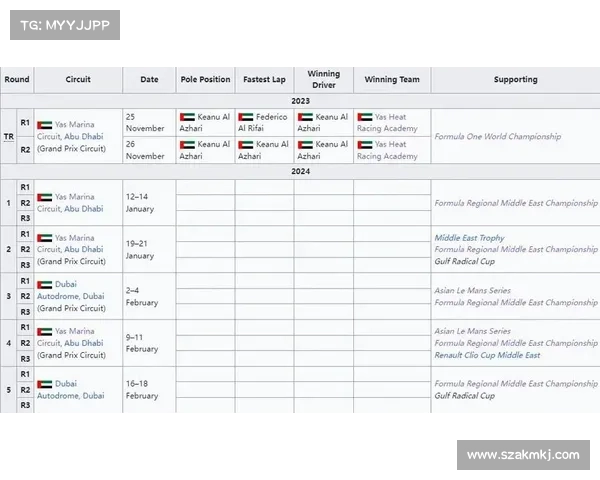Click the Round 3 Asian Le Mans Series link
This screenshot has width=600, height=480.
[x=472, y=290]
